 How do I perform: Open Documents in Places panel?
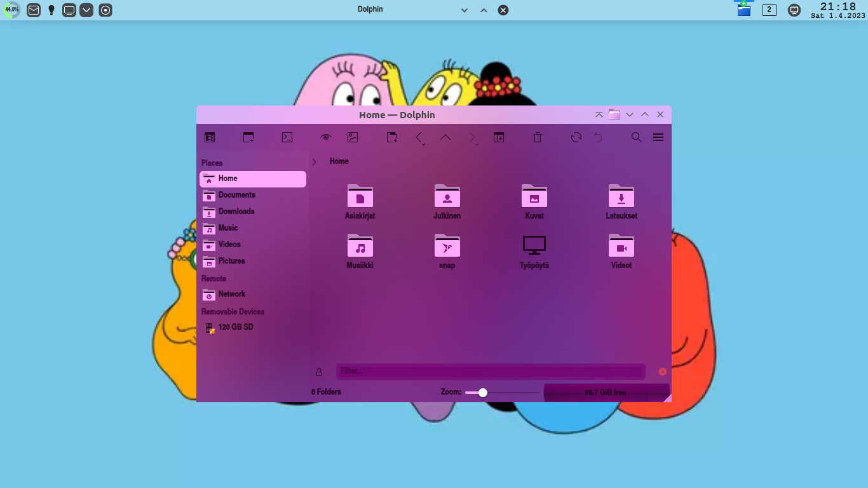pyautogui.click(x=253, y=195)
